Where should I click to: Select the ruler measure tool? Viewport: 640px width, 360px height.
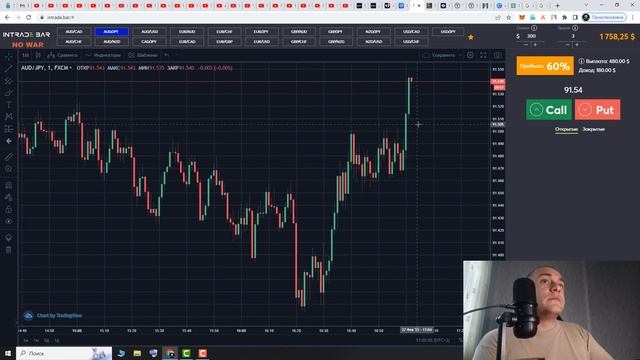click(9, 157)
